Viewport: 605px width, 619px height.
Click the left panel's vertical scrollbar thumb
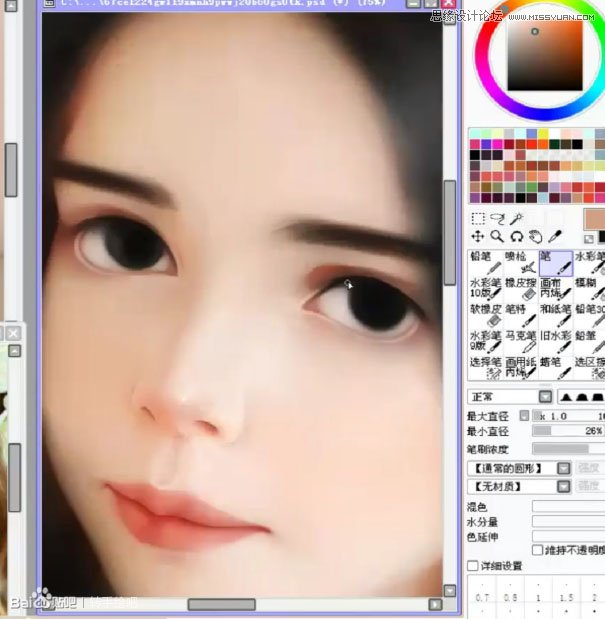pyautogui.click(x=11, y=170)
